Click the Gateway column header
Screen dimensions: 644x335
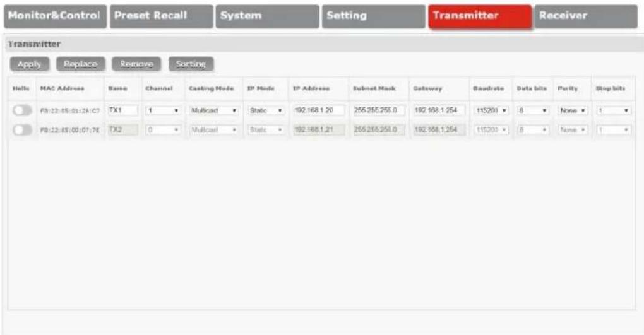pyautogui.click(x=427, y=88)
